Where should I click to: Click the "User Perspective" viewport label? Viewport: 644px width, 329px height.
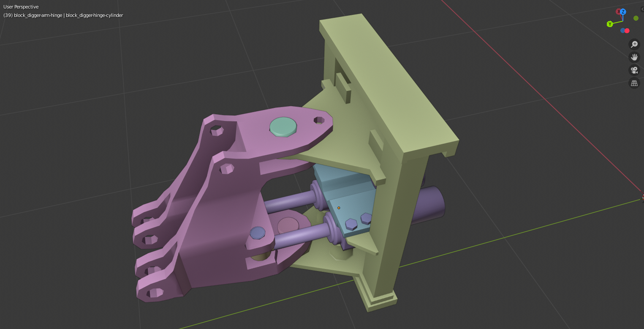[x=21, y=7]
